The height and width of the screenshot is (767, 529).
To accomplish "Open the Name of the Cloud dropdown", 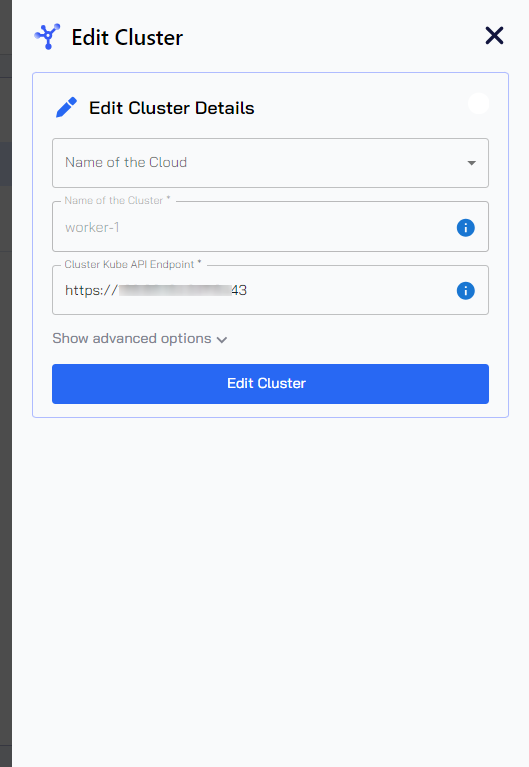I will (270, 163).
